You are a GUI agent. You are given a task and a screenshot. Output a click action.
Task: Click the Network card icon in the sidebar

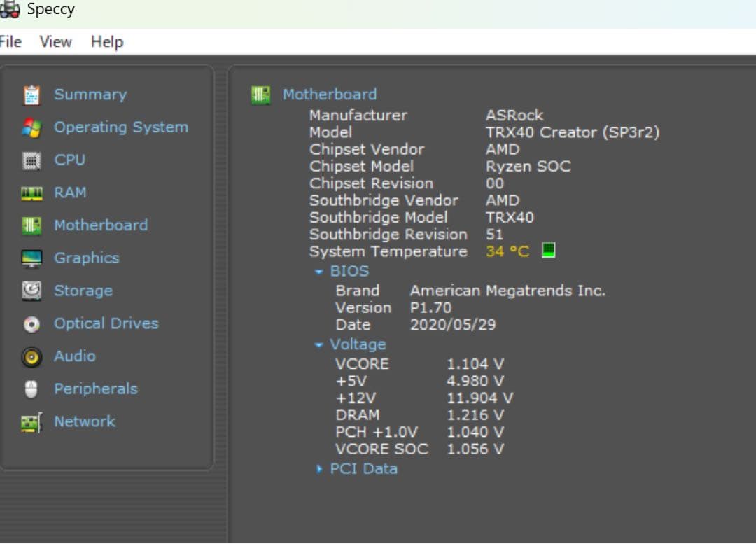pyautogui.click(x=31, y=422)
